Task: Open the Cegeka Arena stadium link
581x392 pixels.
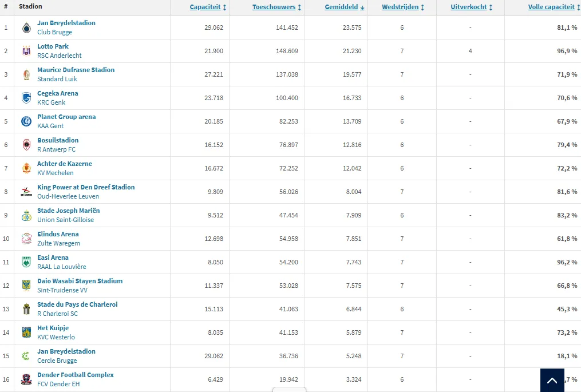Action: coord(57,93)
